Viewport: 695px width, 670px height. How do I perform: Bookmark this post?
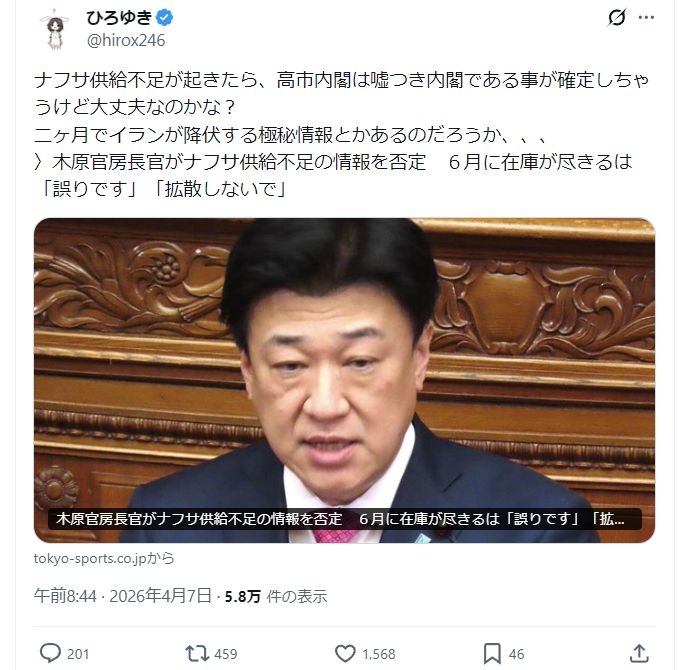click(492, 654)
